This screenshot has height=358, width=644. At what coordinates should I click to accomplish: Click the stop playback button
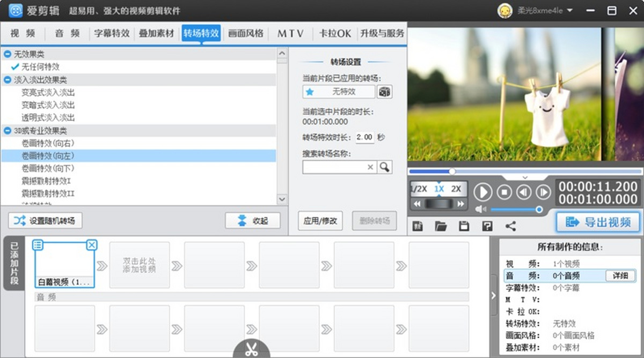(x=504, y=192)
